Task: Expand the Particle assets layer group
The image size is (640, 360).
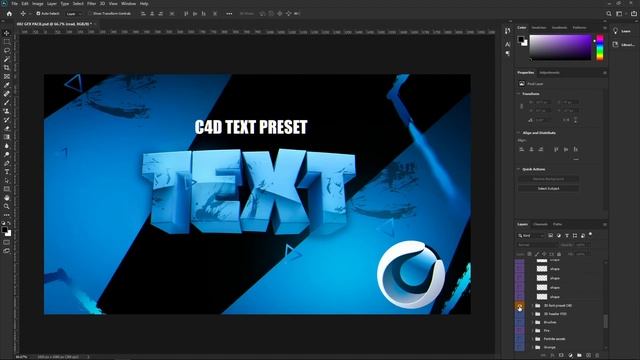Action: pos(532,339)
